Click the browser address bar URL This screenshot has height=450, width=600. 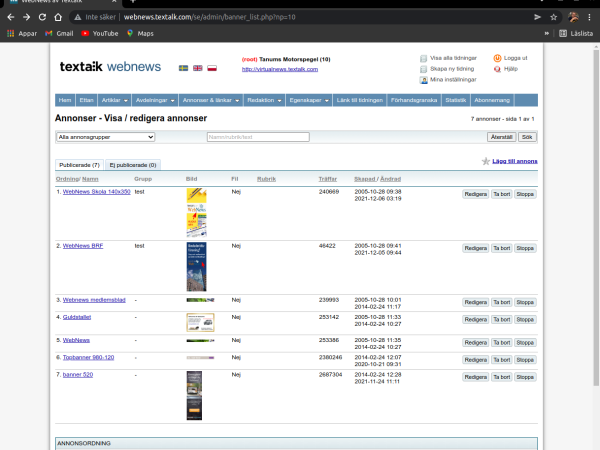tap(209, 17)
